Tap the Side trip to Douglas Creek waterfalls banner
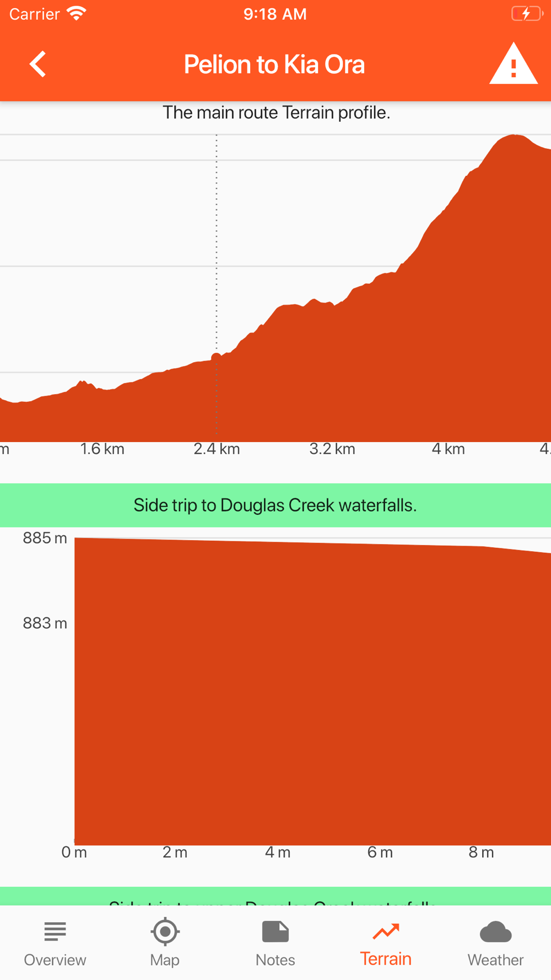Screen dimensions: 551x980 (275, 505)
